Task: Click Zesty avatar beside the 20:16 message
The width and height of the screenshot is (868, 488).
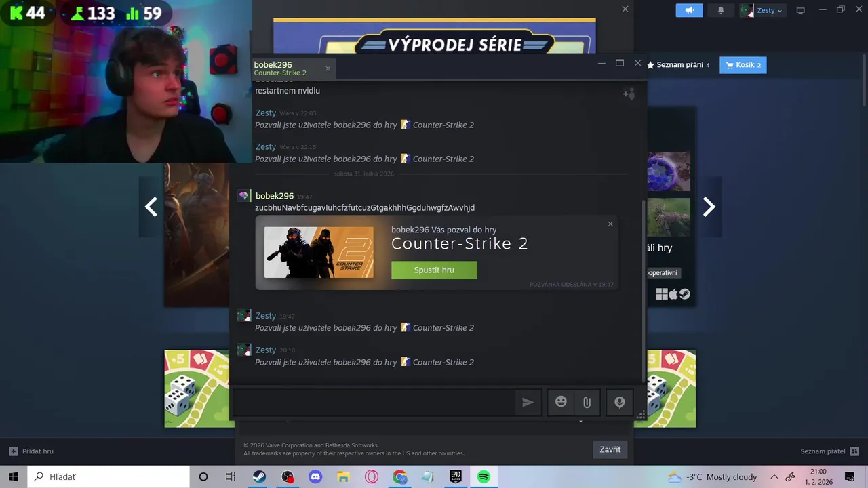Action: click(243, 350)
